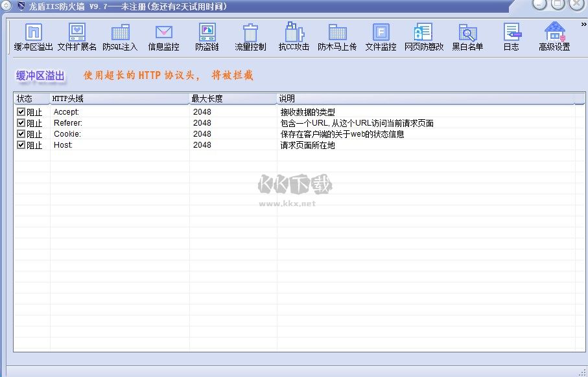Open the 防盗链 anti-leech settings
Image resolution: width=588 pixels, height=377 pixels.
(207, 36)
